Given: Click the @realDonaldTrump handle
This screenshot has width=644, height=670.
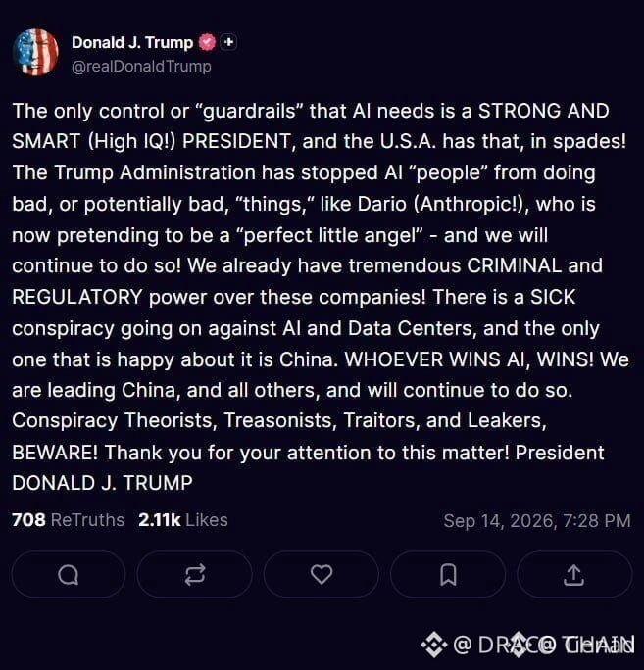Looking at the screenshot, I should click(141, 67).
